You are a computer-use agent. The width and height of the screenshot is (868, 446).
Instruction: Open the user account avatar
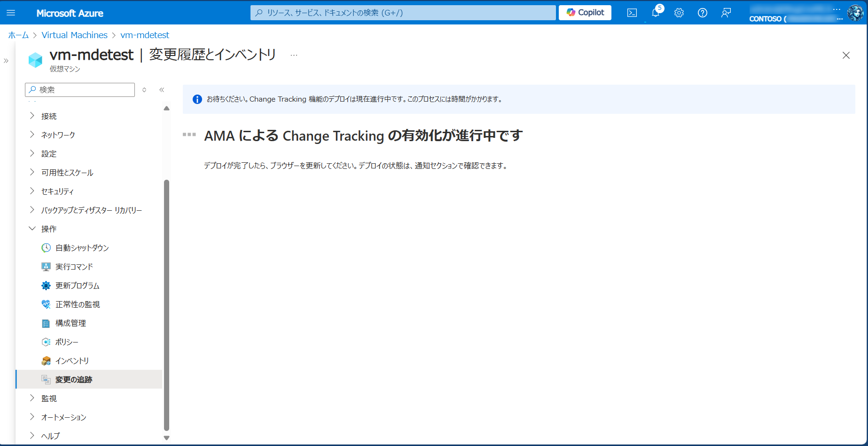click(855, 13)
